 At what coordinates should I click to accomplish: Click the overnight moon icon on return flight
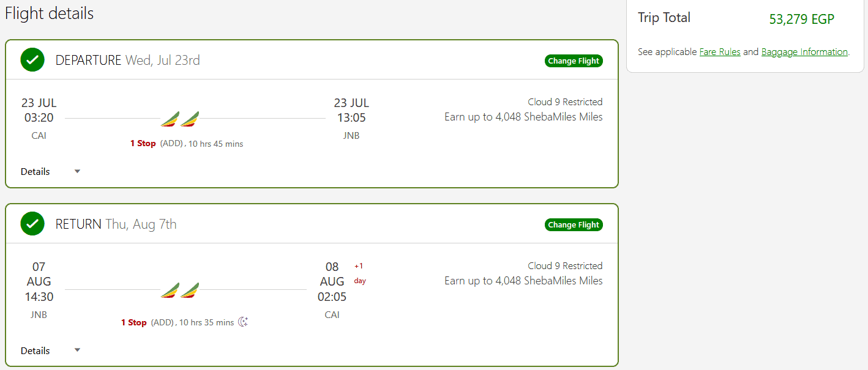(x=243, y=322)
